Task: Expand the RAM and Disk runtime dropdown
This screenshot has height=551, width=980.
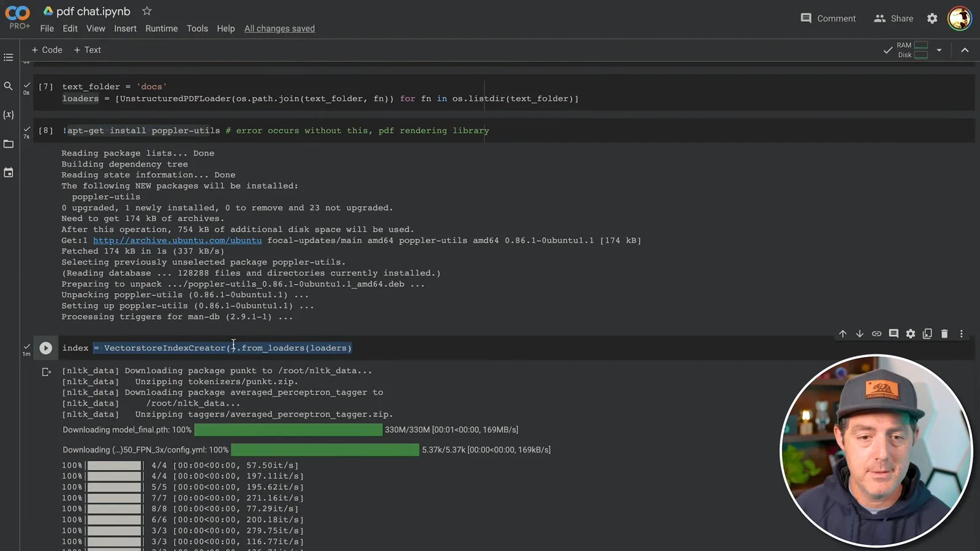Action: [939, 50]
